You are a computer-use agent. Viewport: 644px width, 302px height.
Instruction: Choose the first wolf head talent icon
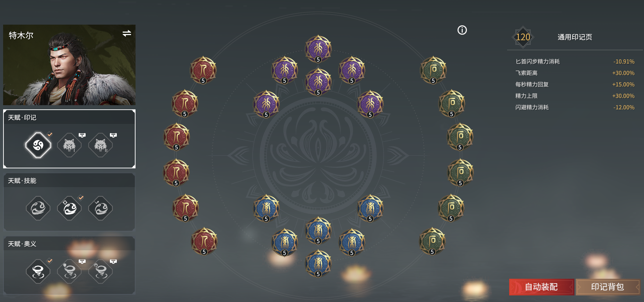(69, 145)
